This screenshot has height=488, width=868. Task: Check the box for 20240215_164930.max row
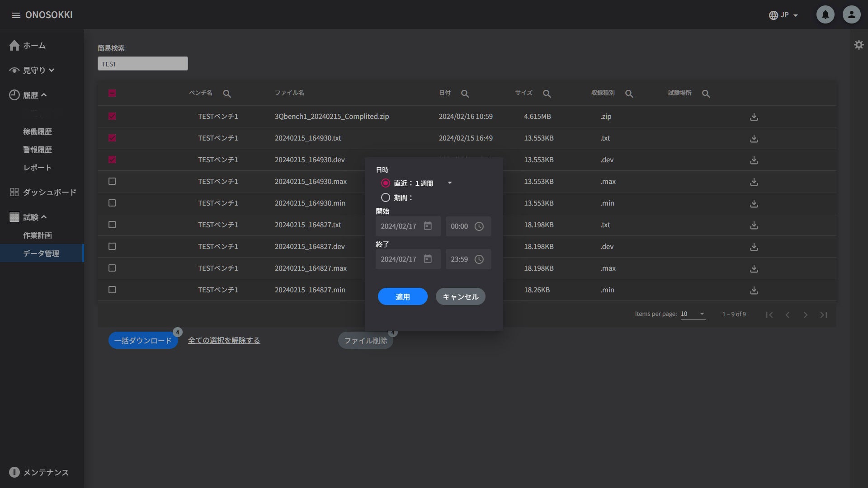[112, 181]
